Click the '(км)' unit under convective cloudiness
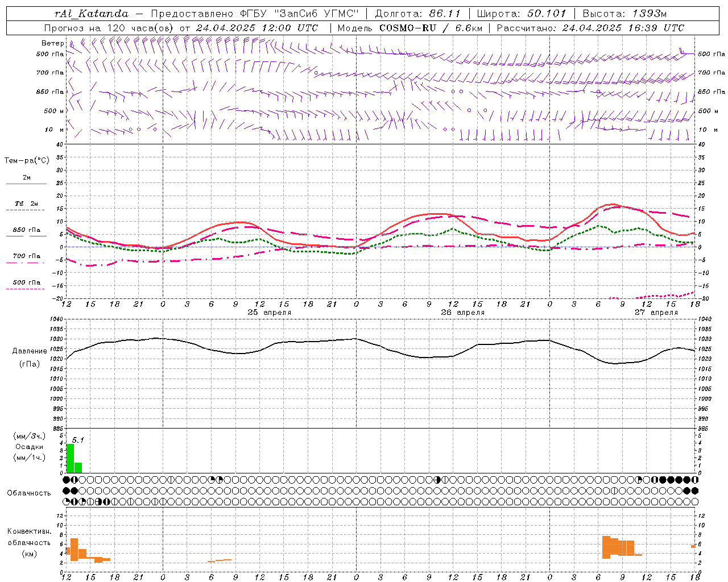This screenshot has height=582, width=728. point(29,554)
